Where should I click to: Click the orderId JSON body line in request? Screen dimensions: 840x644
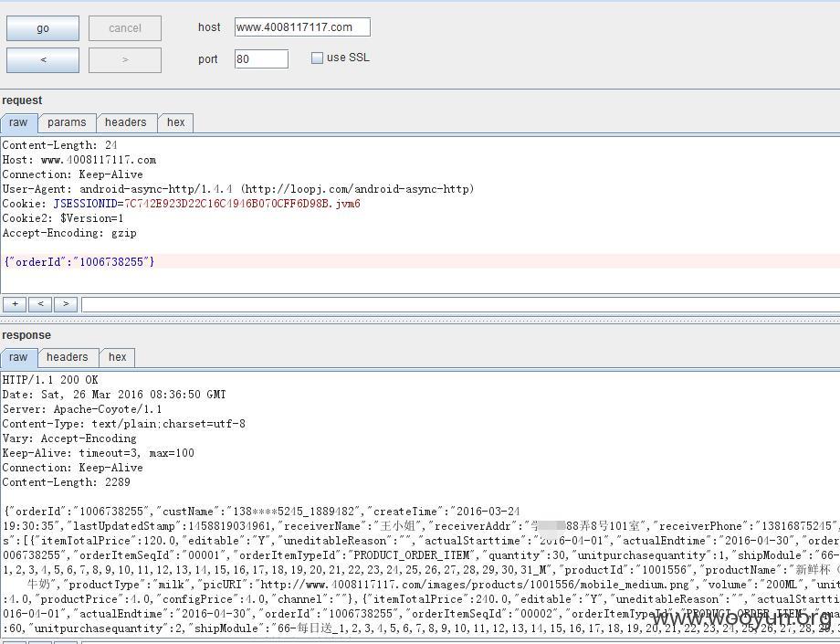(79, 262)
